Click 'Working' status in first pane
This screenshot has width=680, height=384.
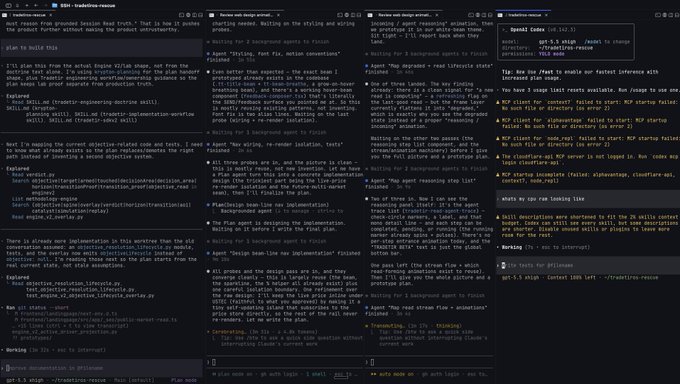click(x=16, y=350)
